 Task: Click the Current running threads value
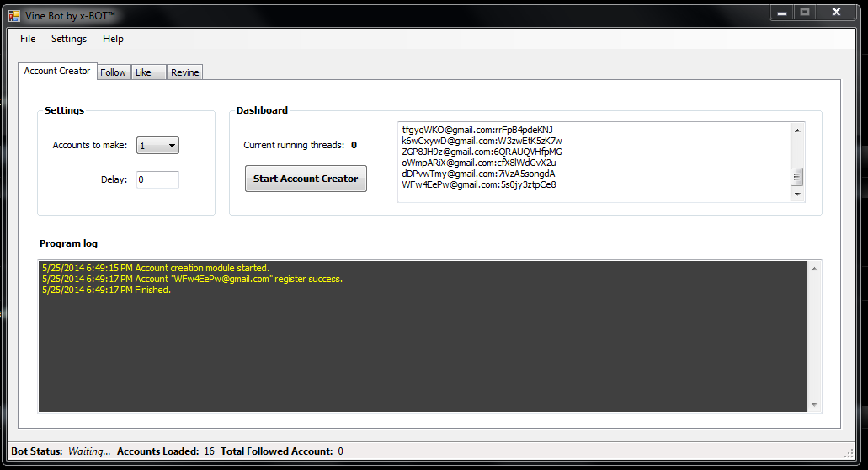(354, 145)
